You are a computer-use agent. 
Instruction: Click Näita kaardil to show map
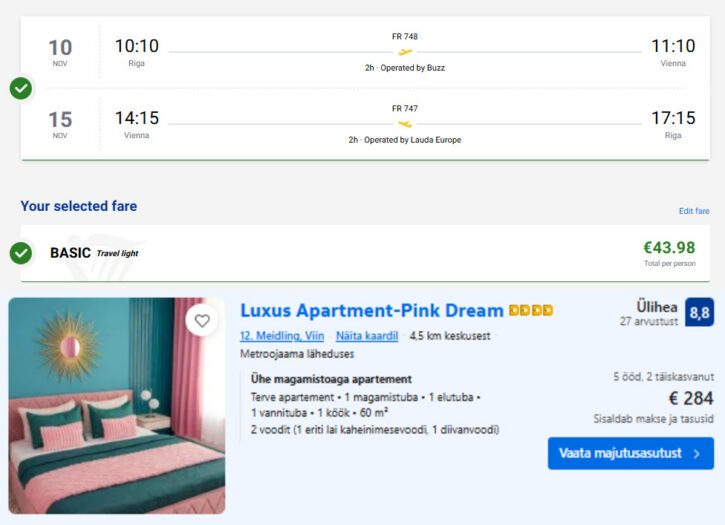point(367,336)
